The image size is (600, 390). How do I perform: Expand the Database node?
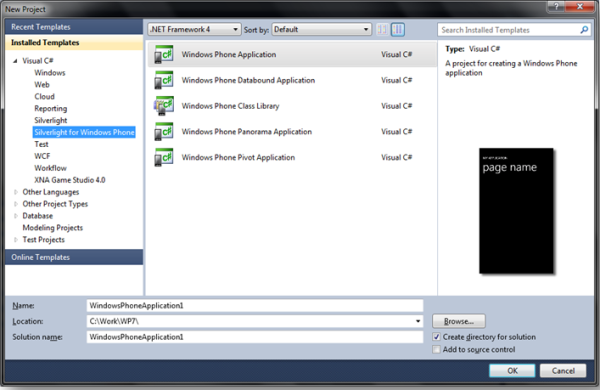click(x=16, y=216)
